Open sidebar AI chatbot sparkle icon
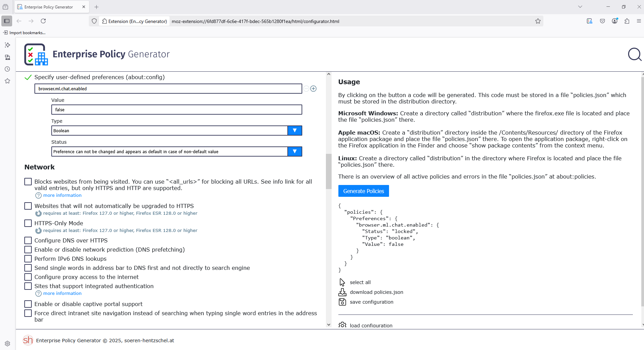The height and width of the screenshot is (350, 644). click(x=7, y=45)
